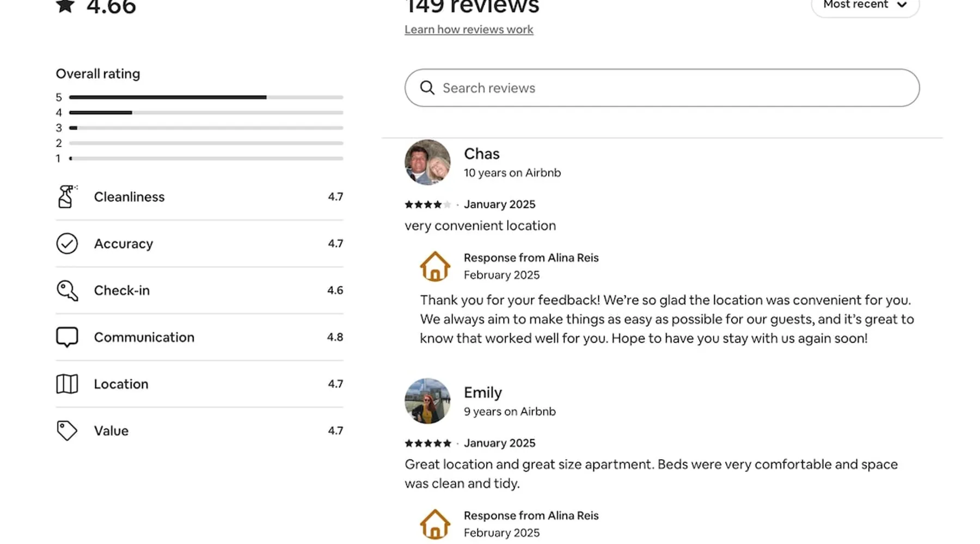This screenshot has width=980, height=544.
Task: Click the Value price tag icon
Action: [67, 431]
